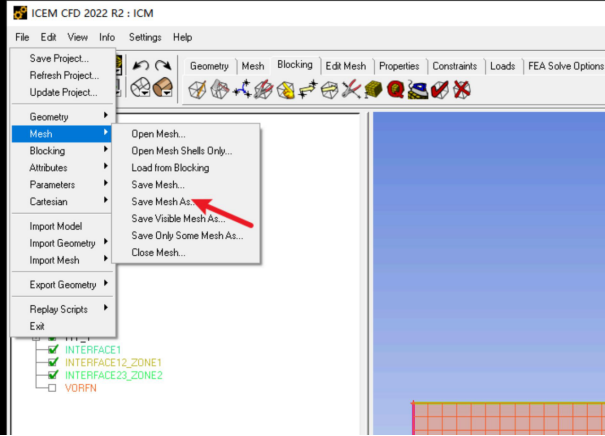Image resolution: width=605 pixels, height=436 pixels.
Task: Select the Associate tool with pointing hand
Action: pos(286,90)
